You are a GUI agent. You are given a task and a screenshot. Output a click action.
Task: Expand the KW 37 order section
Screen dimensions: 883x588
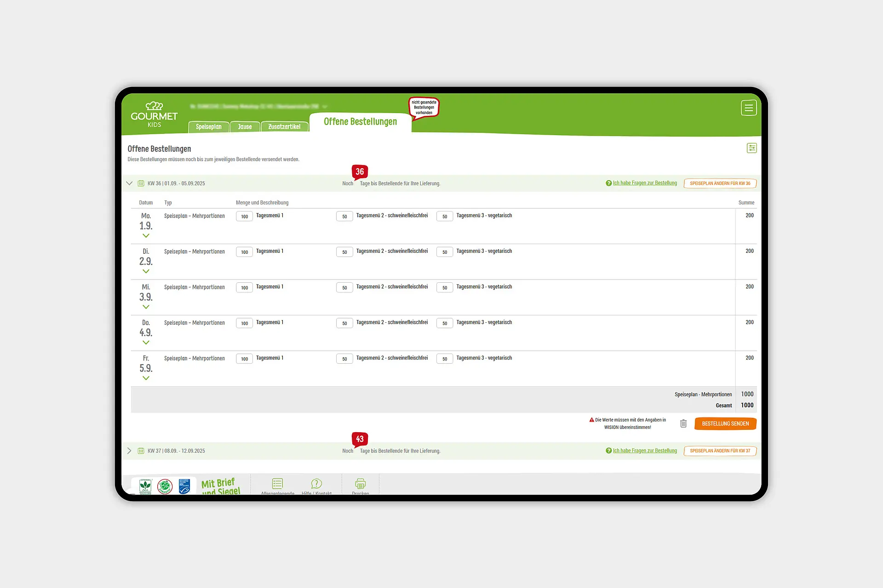(x=129, y=451)
